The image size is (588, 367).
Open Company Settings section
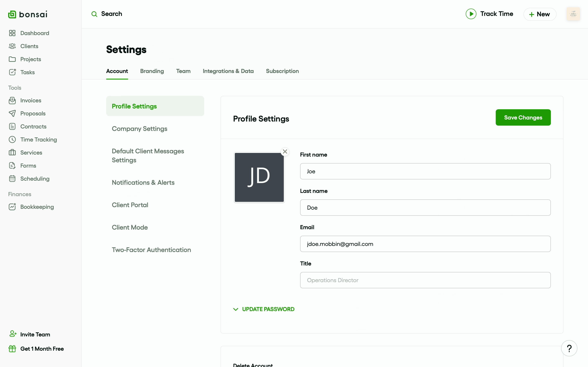pos(139,129)
